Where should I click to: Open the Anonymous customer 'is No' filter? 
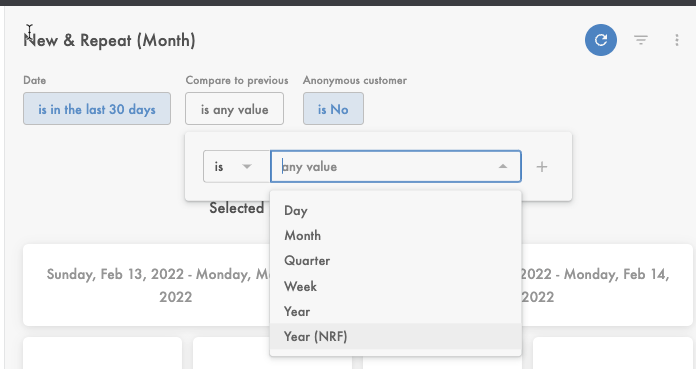[x=333, y=109]
